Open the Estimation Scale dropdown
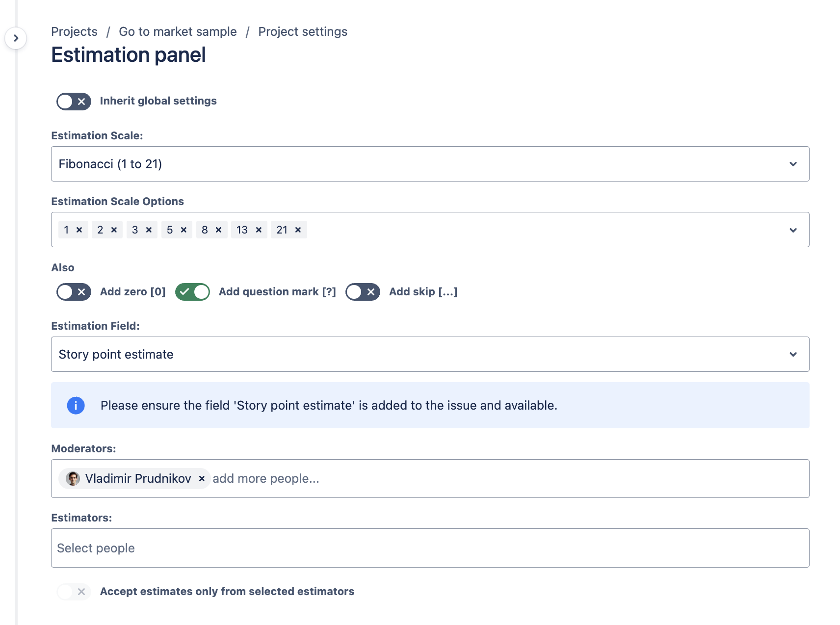840x625 pixels. 430,164
